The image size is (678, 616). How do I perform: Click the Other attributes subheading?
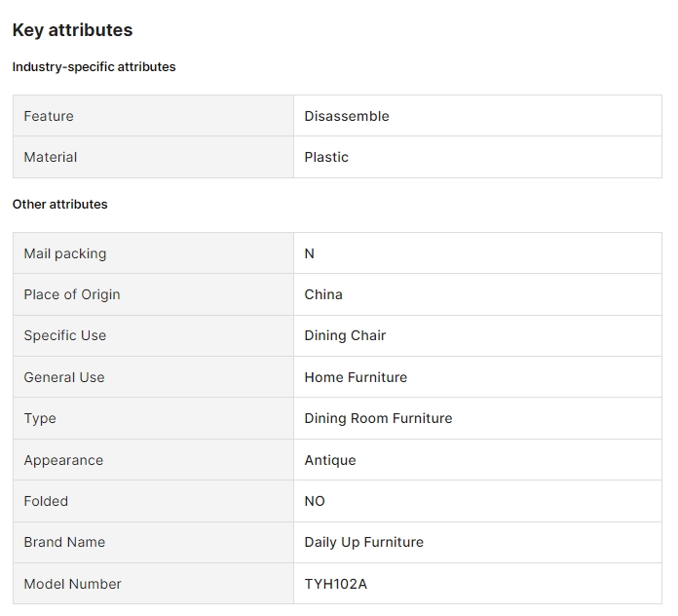(59, 205)
